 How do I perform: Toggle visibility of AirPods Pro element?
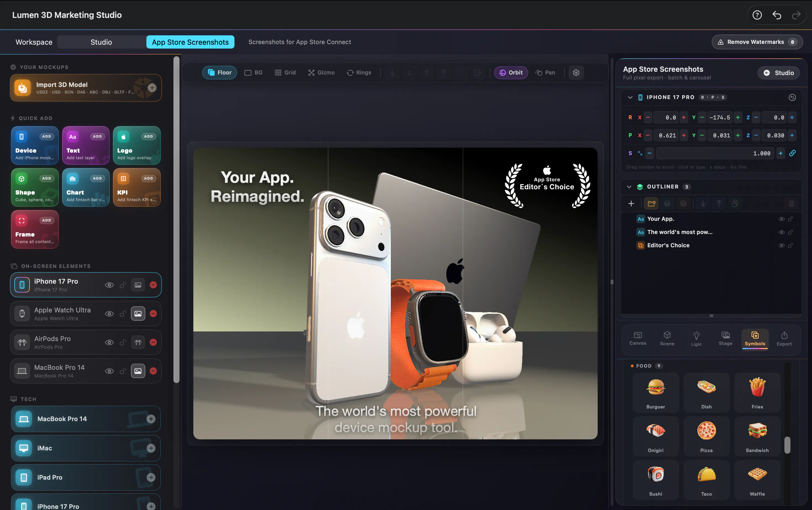coord(109,342)
